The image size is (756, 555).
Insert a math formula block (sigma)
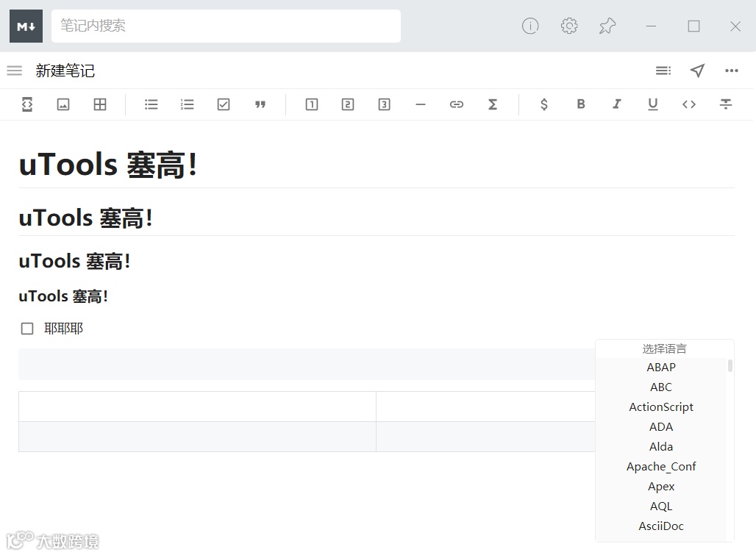tap(492, 104)
